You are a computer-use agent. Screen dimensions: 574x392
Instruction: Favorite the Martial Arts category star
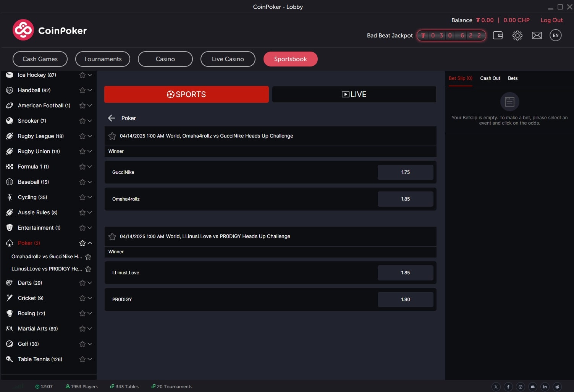pyautogui.click(x=82, y=329)
